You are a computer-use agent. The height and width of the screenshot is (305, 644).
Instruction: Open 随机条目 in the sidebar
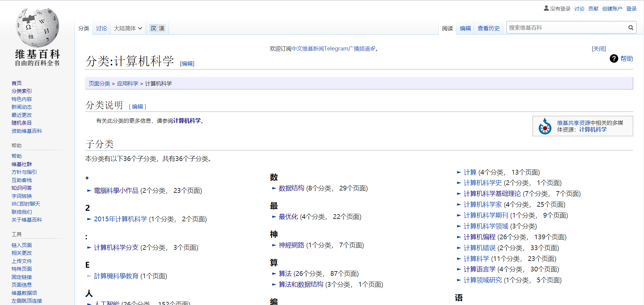22,123
